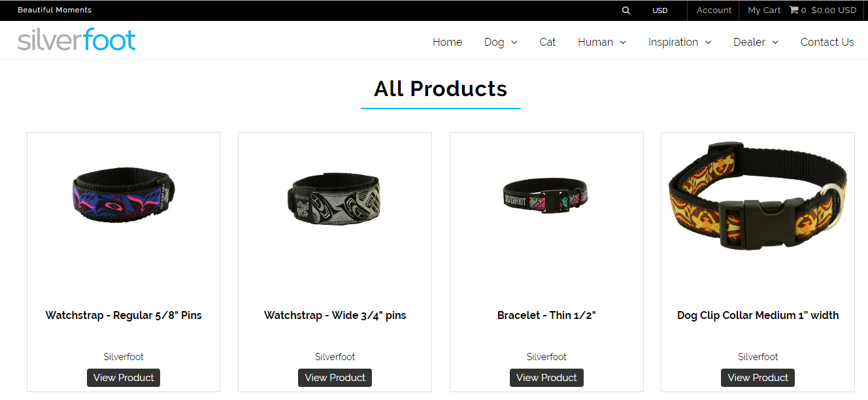Click the Silverfoot logo
The image size is (868, 400).
pos(76,39)
